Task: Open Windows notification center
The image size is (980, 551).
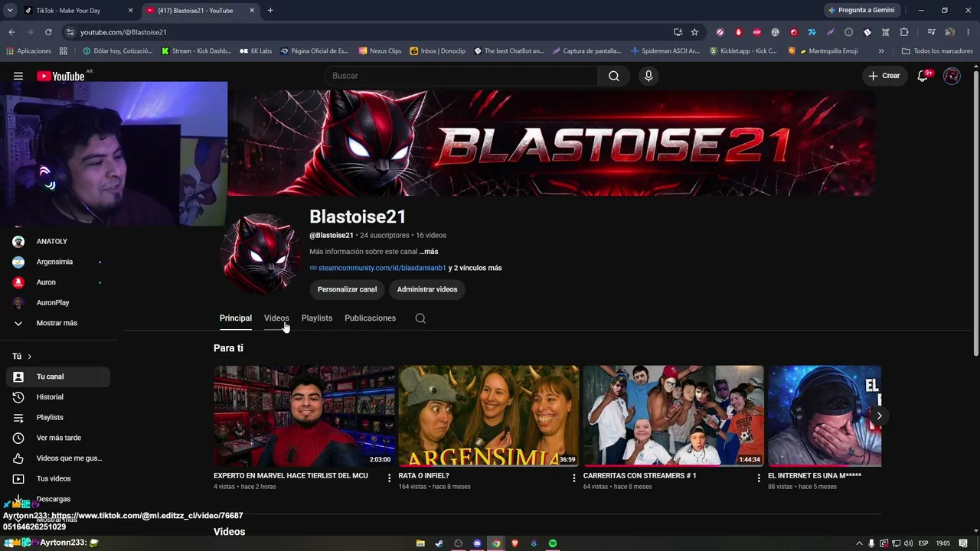Action: 963,543
